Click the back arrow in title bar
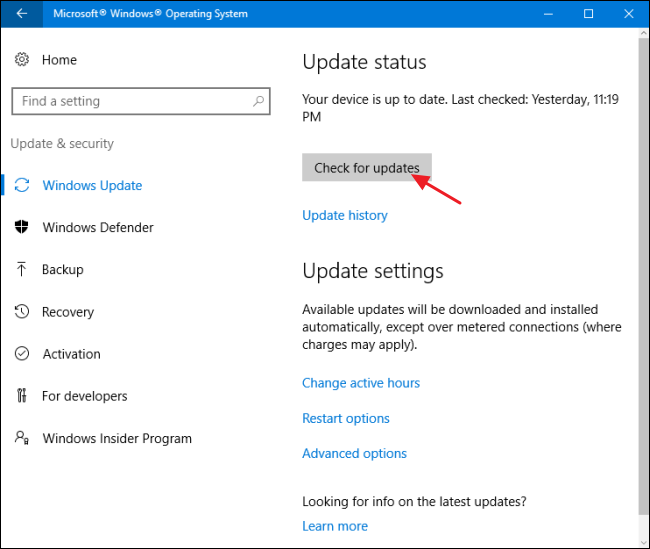This screenshot has height=549, width=650. [x=22, y=14]
